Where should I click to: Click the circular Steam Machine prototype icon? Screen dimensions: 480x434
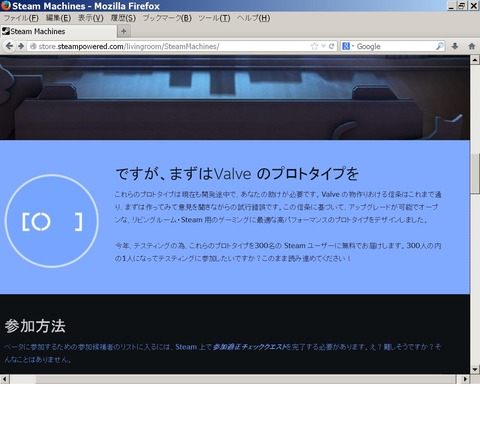pyautogui.click(x=52, y=221)
